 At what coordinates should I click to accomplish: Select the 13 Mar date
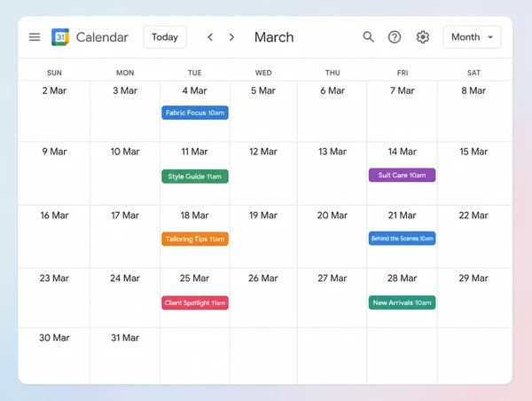[332, 152]
